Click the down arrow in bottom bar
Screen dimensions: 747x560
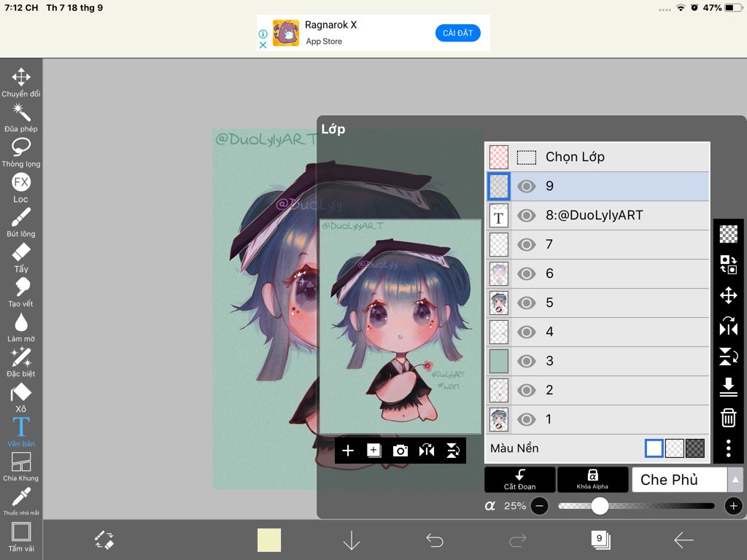pos(352,540)
